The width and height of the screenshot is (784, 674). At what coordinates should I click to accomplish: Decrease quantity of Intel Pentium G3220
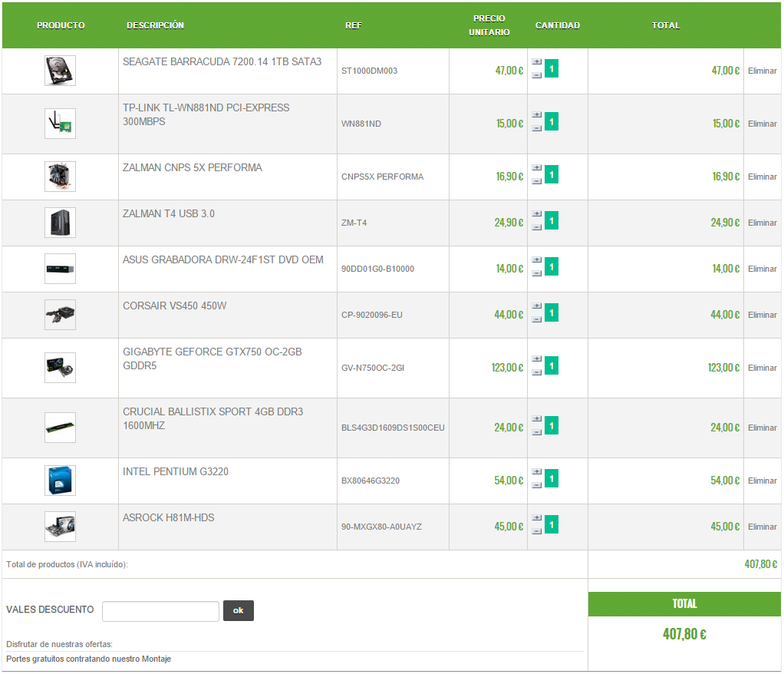pos(536,485)
